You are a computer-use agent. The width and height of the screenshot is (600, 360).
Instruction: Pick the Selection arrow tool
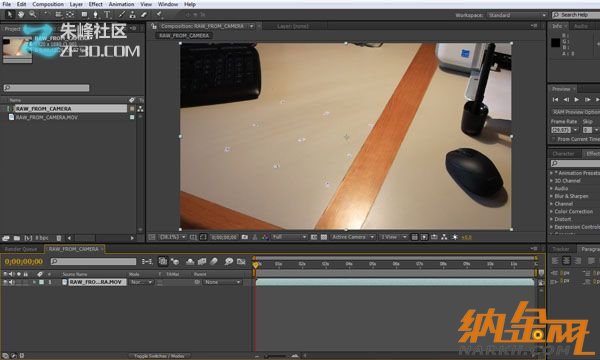[10, 15]
